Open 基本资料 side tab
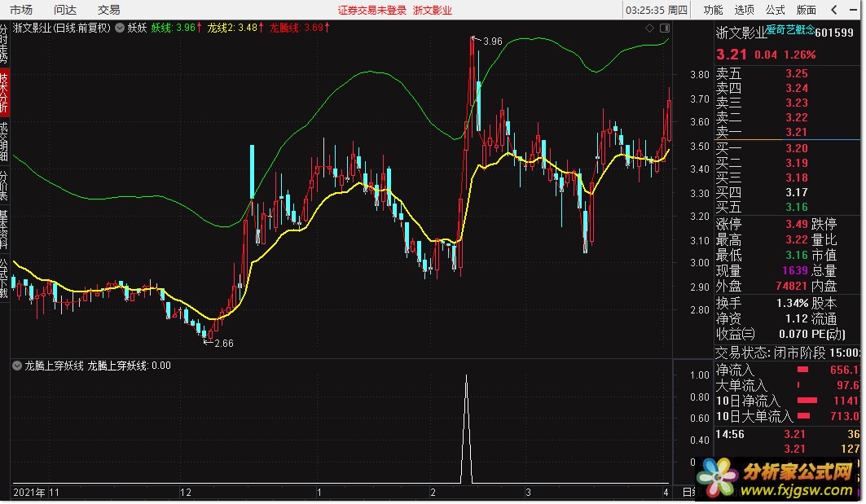866x504 pixels. (x=4, y=230)
